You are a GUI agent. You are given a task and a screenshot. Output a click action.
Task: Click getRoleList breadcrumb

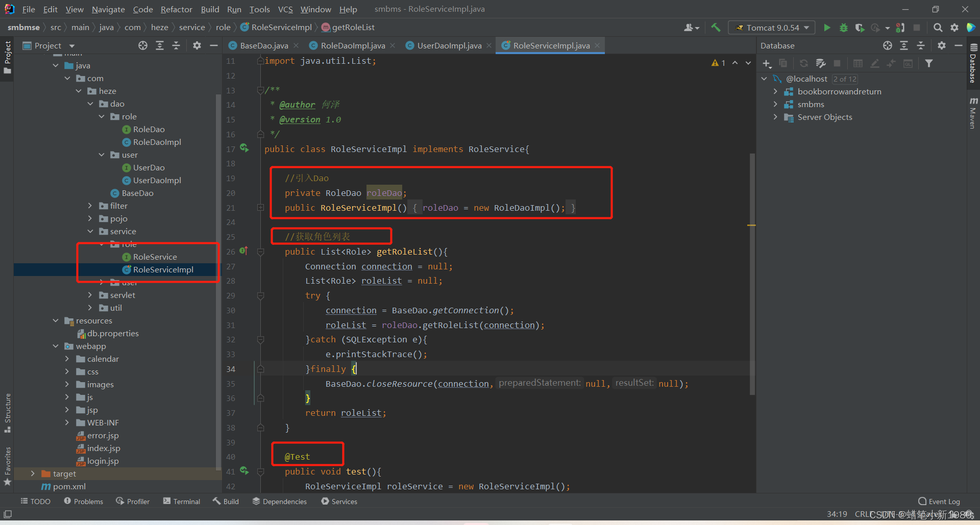pos(348,28)
